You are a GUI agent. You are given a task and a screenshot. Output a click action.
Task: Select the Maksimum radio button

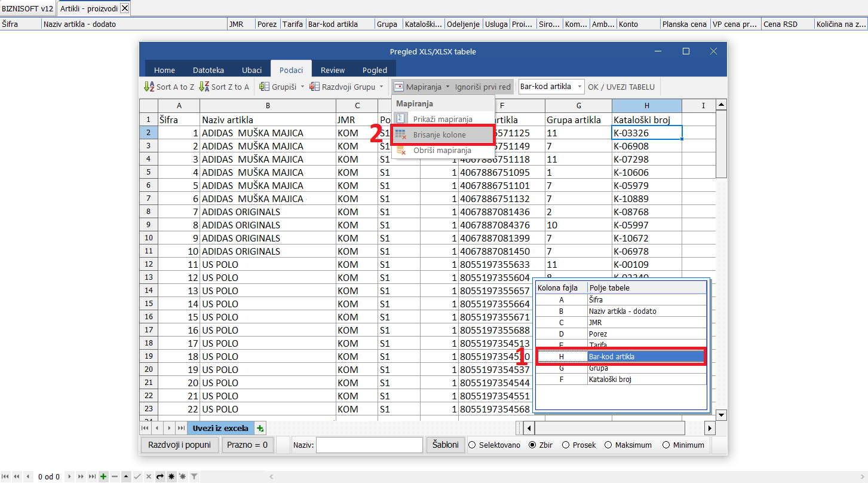609,445
